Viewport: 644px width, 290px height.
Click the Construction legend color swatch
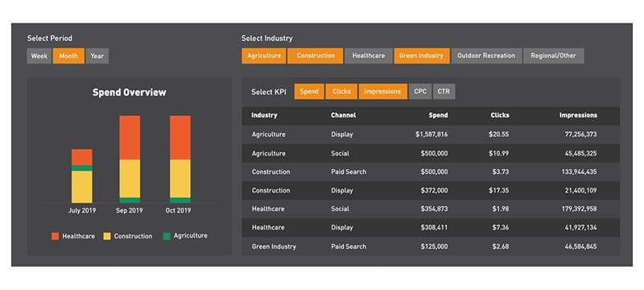[x=107, y=236]
